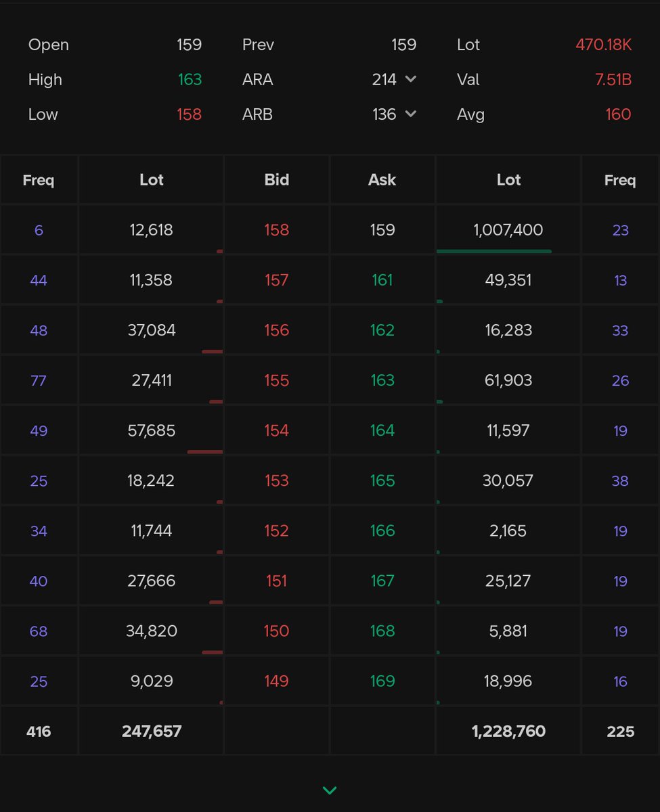Image resolution: width=660 pixels, height=812 pixels.
Task: Click ask lot 2,165
Action: [x=508, y=531]
